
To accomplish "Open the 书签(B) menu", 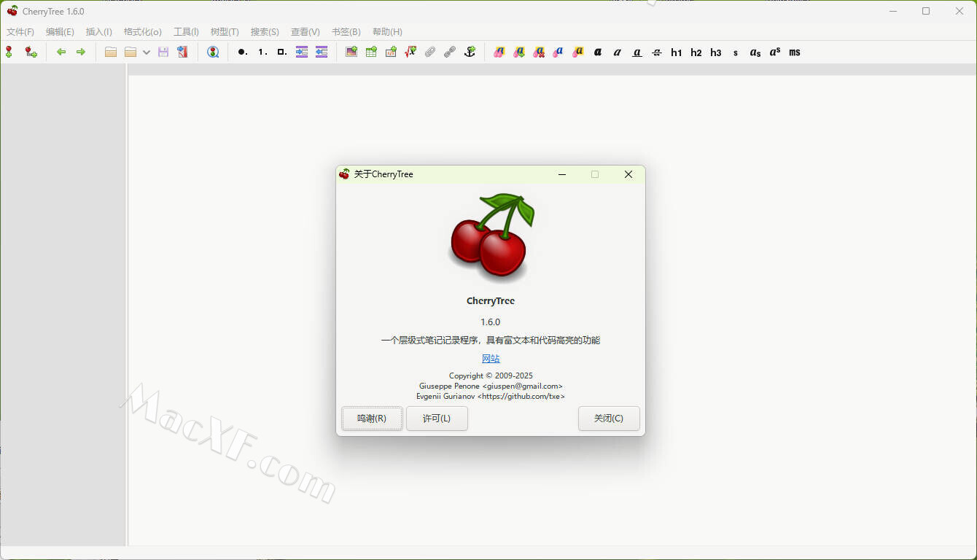I will coord(346,32).
